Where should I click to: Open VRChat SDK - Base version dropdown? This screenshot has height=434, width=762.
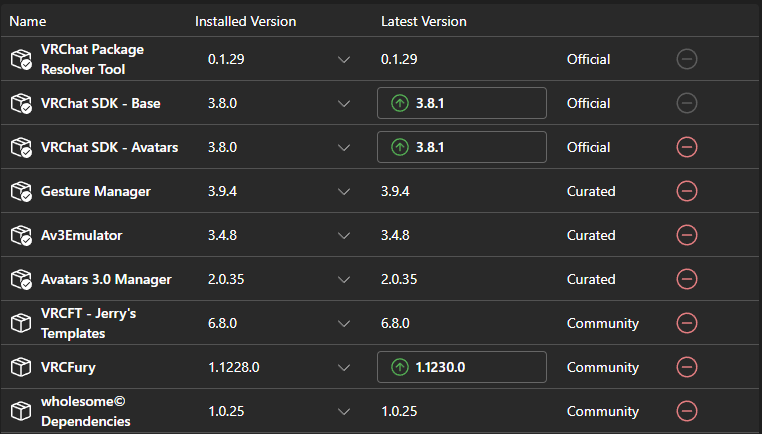click(x=344, y=103)
